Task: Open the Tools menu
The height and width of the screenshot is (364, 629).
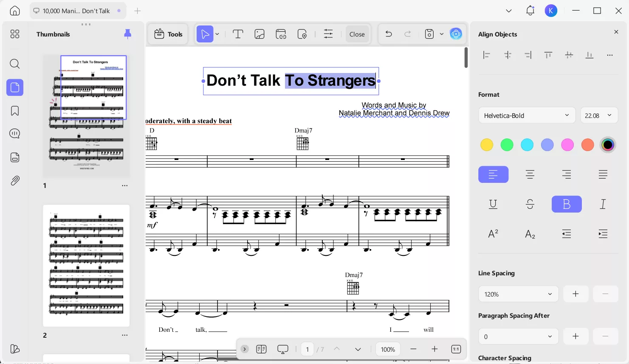Action: click(x=168, y=34)
